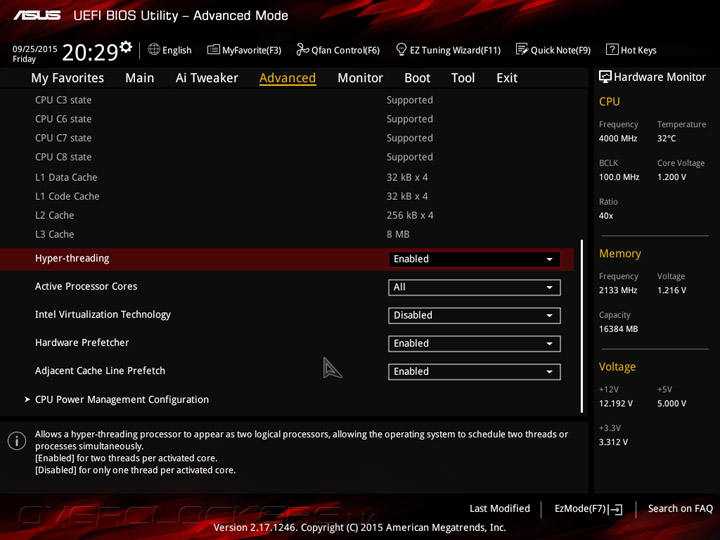720x540 pixels.
Task: Click the CPU C6 state row
Action: tap(234, 119)
